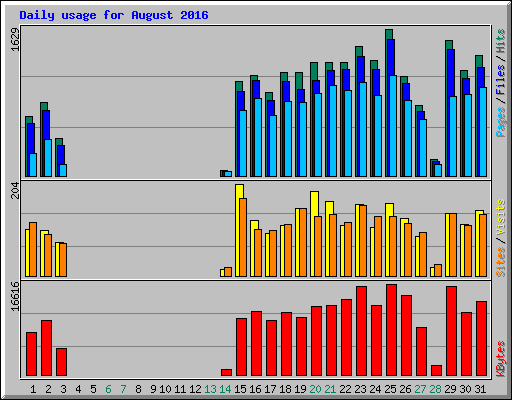512x400 pixels.
Task: Click day label 5 on the x-axis
Action: (x=93, y=389)
